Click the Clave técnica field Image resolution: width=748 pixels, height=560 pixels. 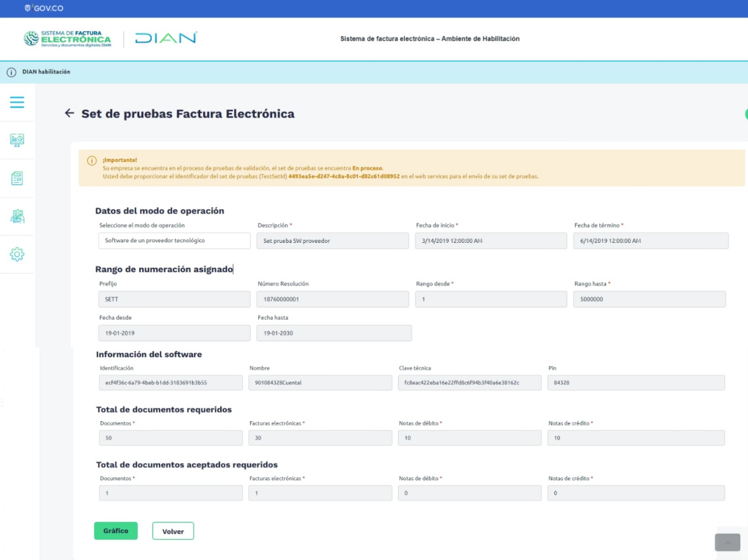[469, 383]
